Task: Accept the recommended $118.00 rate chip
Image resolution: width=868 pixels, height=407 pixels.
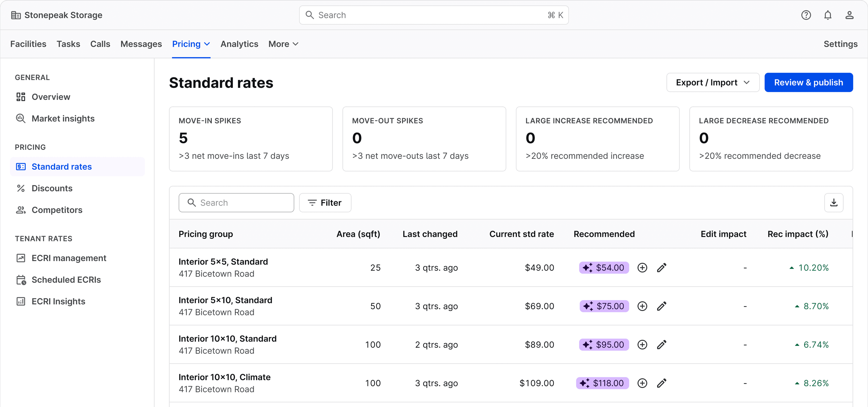Action: (x=602, y=383)
